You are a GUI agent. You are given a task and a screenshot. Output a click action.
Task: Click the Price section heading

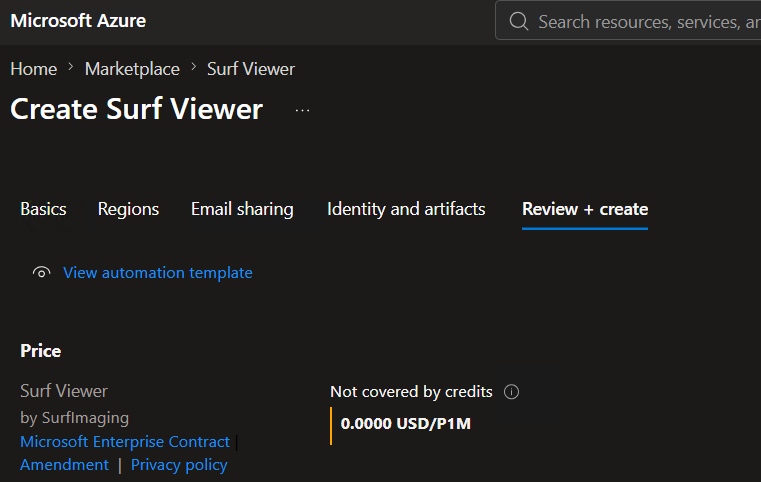pyautogui.click(x=41, y=351)
